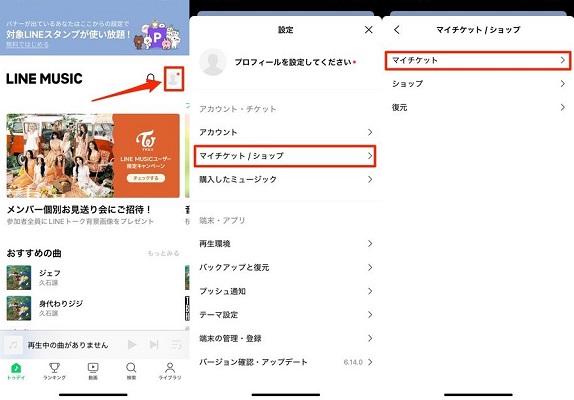Tap the music note icon in mini player
This screenshot has height=400, width=574.
coord(13,345)
